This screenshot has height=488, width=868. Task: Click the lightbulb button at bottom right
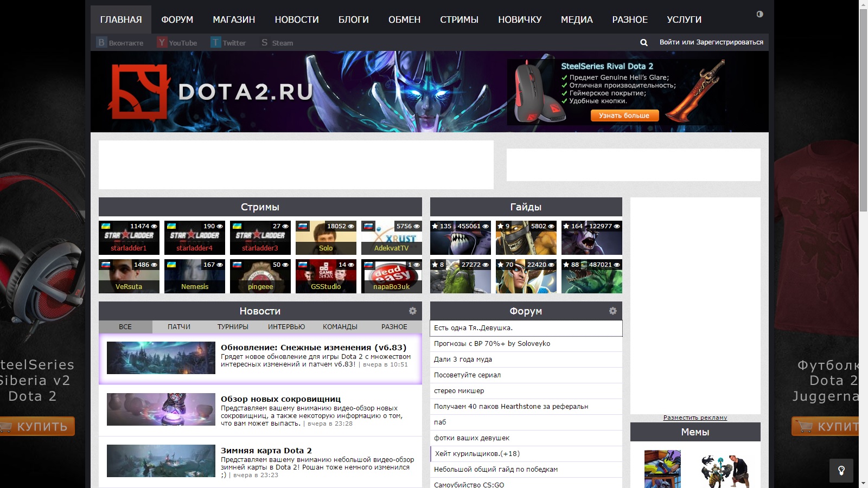point(841,471)
